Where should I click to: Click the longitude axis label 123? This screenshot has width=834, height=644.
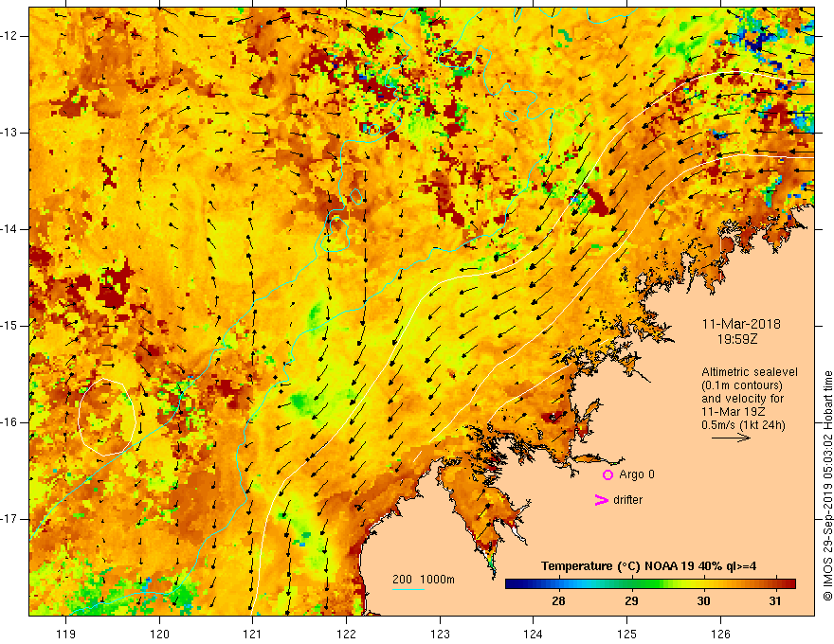(440, 634)
